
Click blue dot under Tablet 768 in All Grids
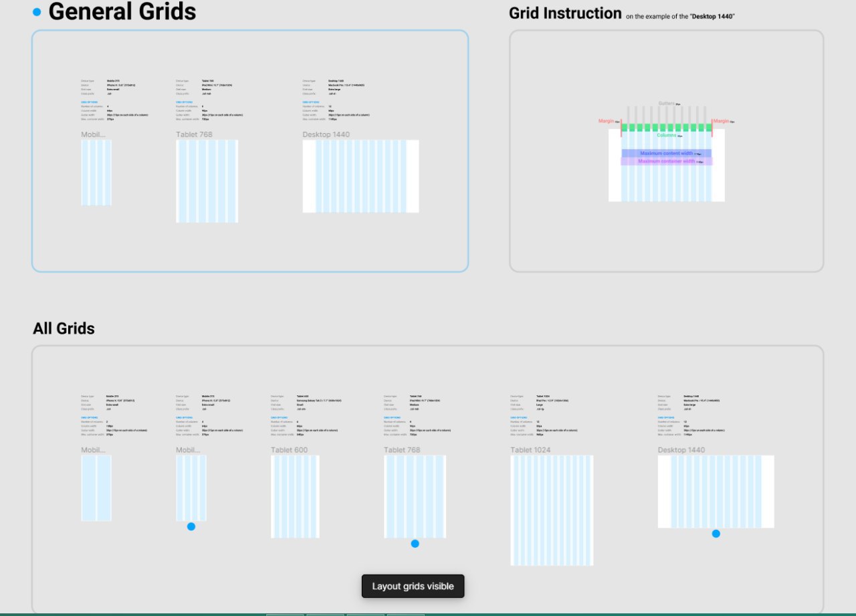coord(415,544)
